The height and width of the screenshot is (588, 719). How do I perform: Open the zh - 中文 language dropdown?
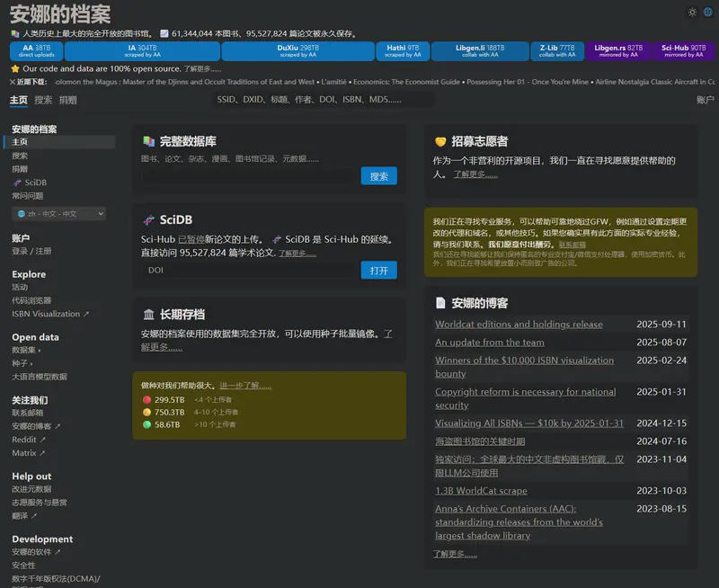pos(60,214)
